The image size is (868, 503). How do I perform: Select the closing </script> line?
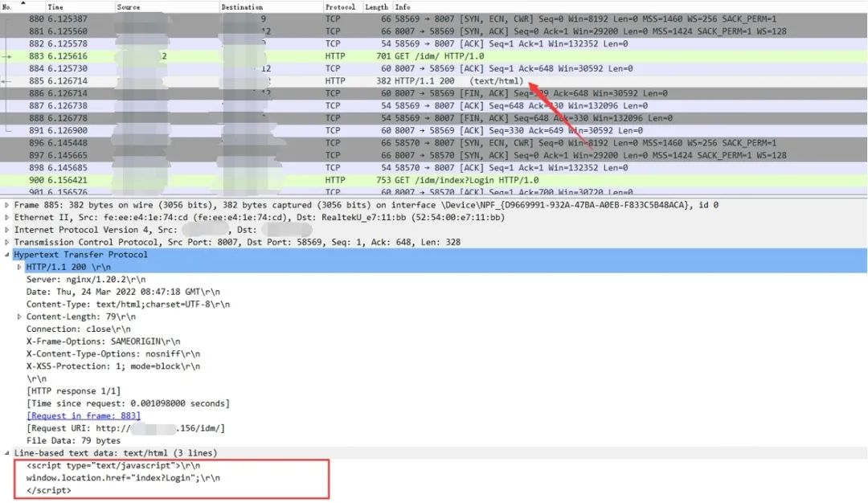point(49,490)
